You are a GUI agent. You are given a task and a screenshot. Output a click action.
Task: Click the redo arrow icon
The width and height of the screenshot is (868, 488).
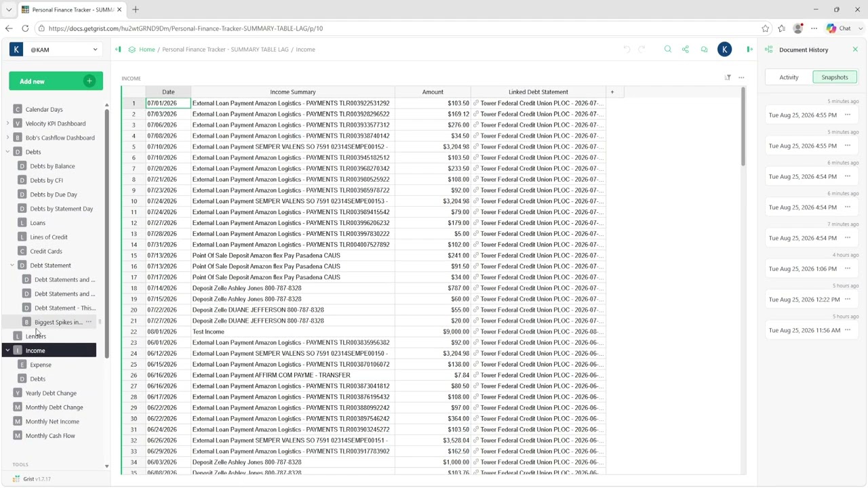642,49
